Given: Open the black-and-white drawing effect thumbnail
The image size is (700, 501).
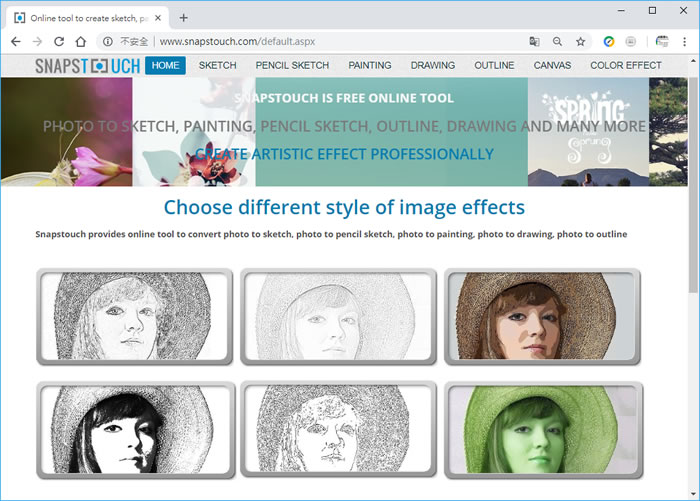Looking at the screenshot, I should pos(135,429).
